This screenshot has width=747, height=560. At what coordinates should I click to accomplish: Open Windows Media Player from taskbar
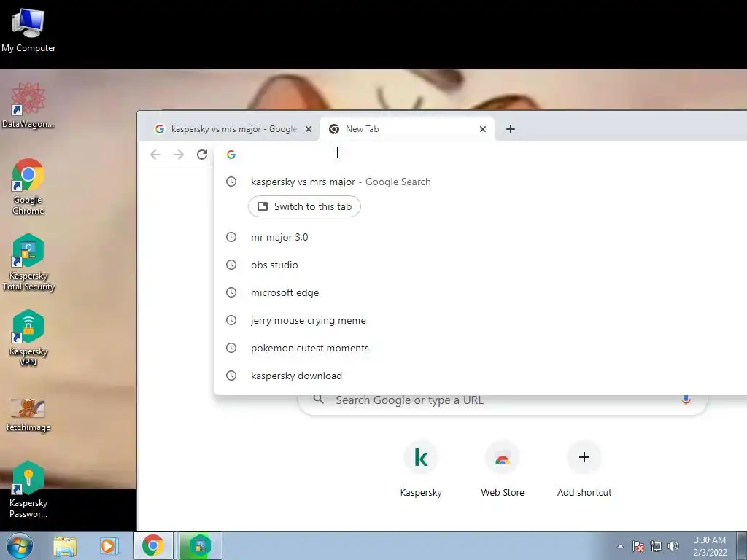pos(109,546)
